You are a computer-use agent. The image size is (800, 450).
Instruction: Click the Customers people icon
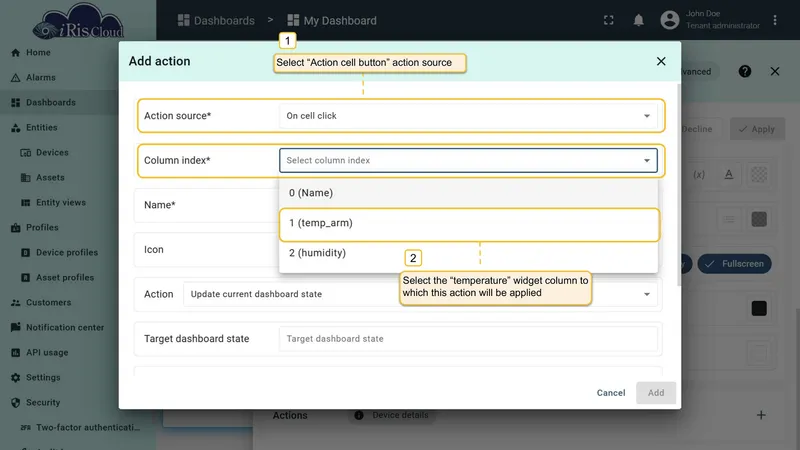pos(15,303)
